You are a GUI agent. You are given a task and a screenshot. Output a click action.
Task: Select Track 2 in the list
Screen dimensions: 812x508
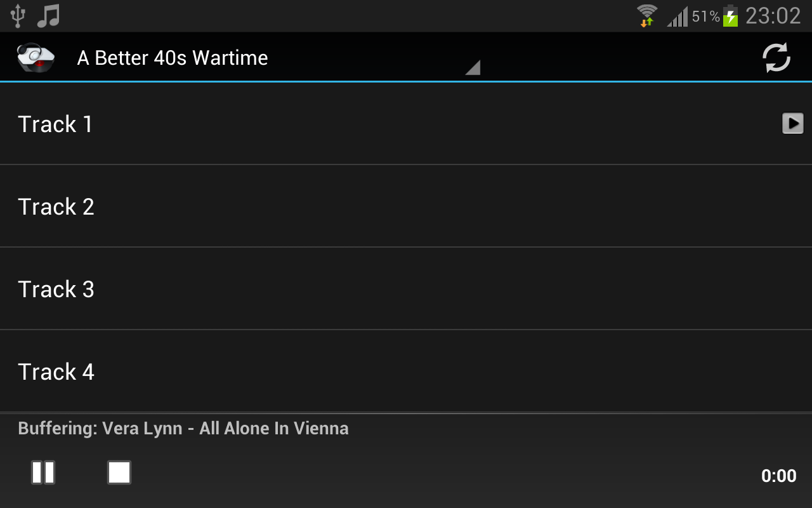click(x=406, y=206)
